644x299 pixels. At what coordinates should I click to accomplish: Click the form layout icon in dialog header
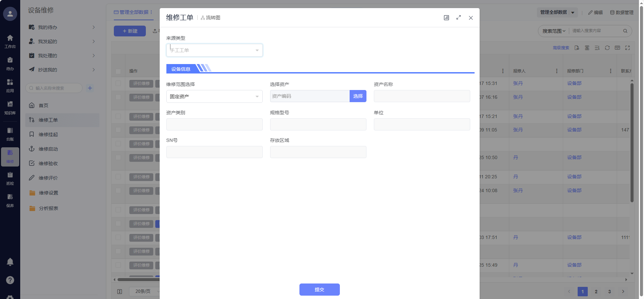click(x=446, y=18)
